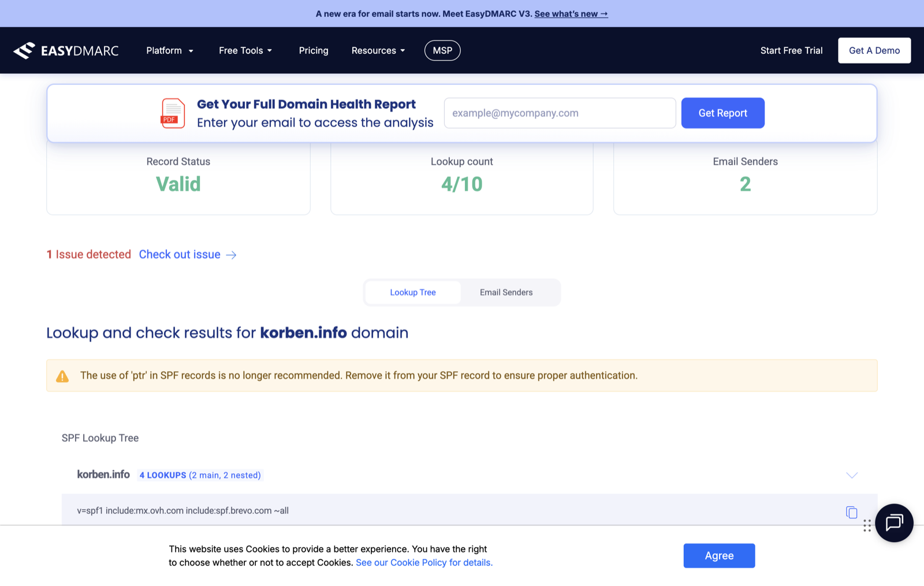The image size is (924, 586).
Task: Click the EasyDMARC logo
Action: 66,51
